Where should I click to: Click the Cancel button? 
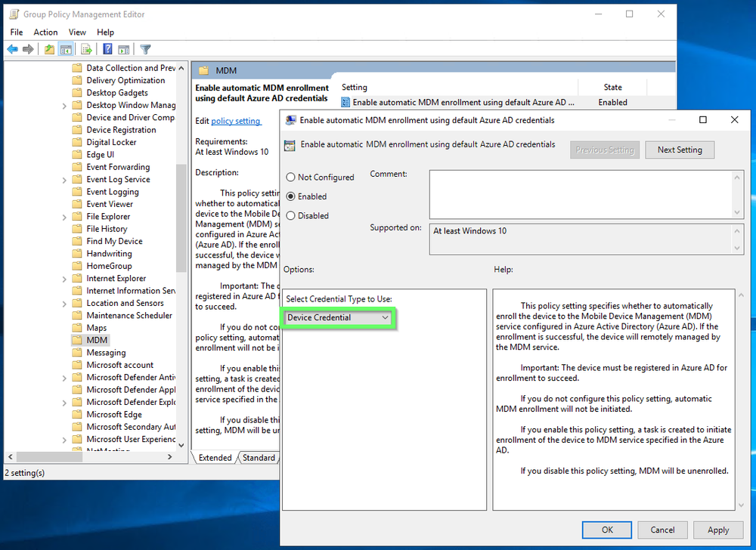(x=662, y=530)
